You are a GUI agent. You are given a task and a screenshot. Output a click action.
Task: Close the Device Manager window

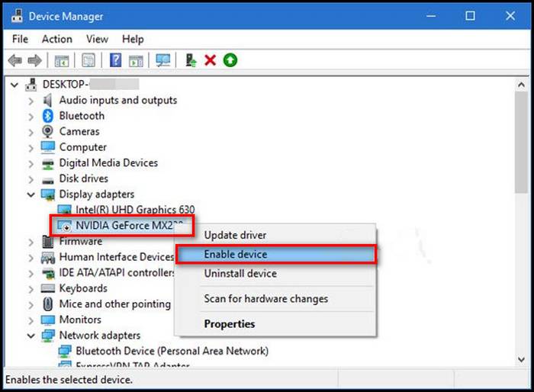point(510,16)
